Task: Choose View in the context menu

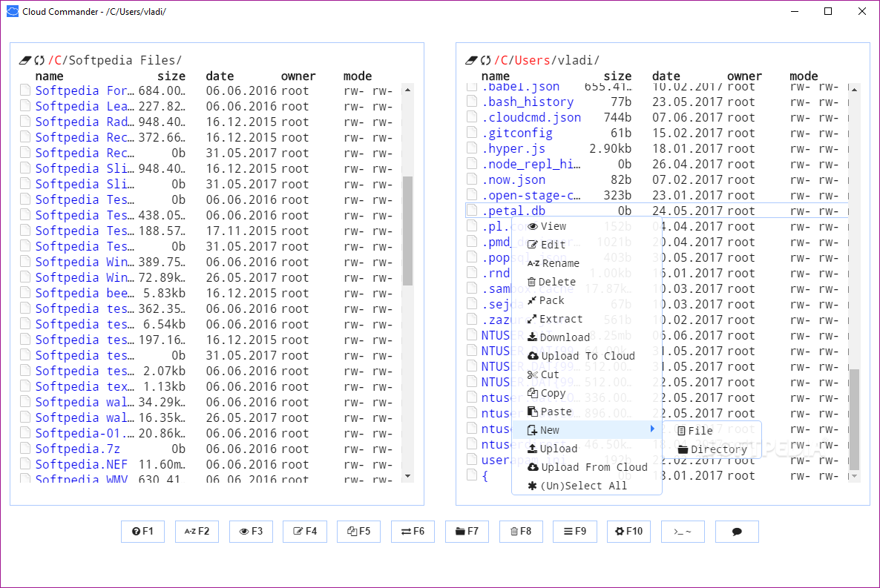Action: point(587,226)
